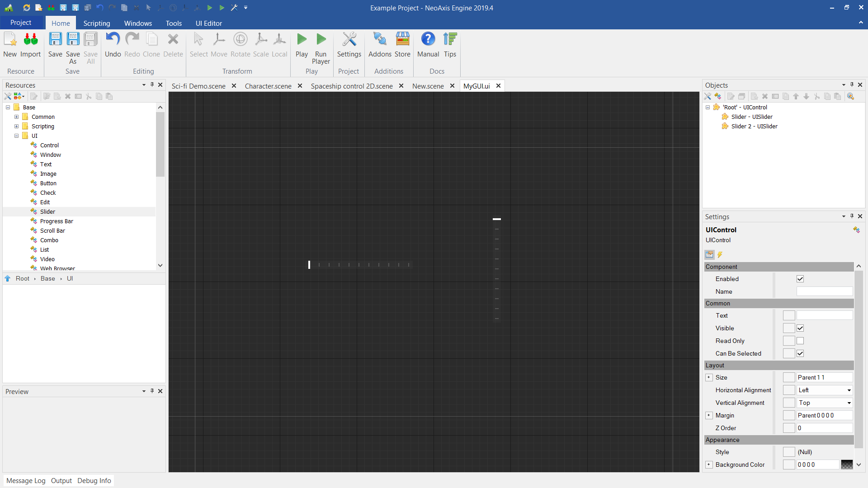Uncheck Can Be Selected
This screenshot has height=488, width=868.
[x=800, y=353]
